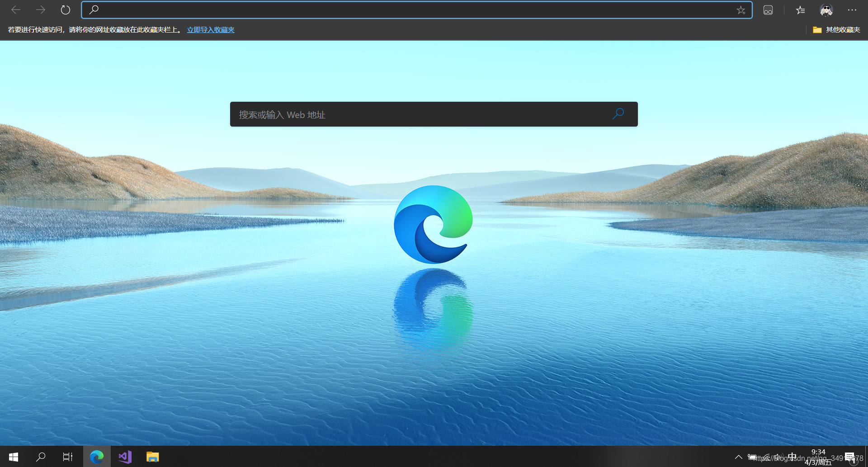Open Task View on the taskbar
The height and width of the screenshot is (467, 868).
68,457
